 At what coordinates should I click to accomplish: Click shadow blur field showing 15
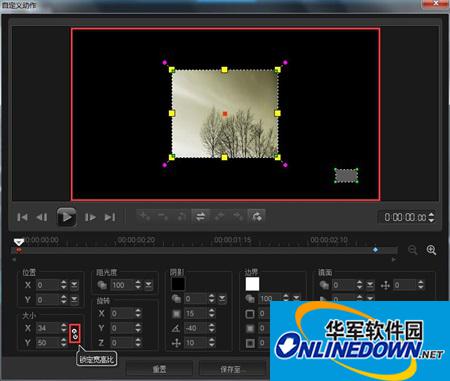[196, 314]
